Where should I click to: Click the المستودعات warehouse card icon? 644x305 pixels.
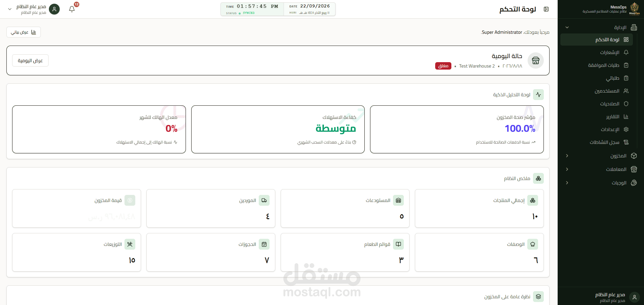click(x=398, y=200)
